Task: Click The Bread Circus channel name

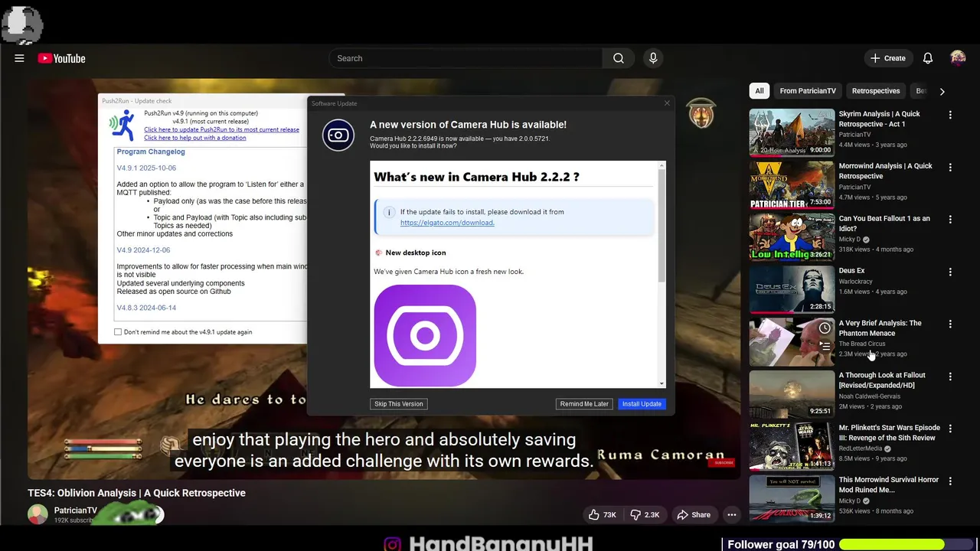Action: [x=862, y=344]
